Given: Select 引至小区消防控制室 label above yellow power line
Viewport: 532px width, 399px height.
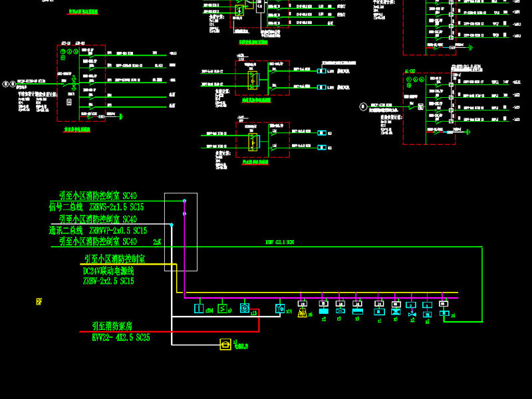Looking at the screenshot, I should tap(114, 259).
